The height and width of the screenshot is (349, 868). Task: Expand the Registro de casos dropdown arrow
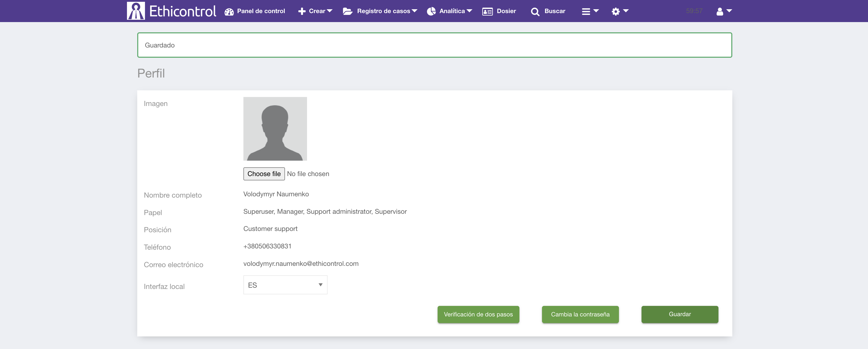(415, 11)
